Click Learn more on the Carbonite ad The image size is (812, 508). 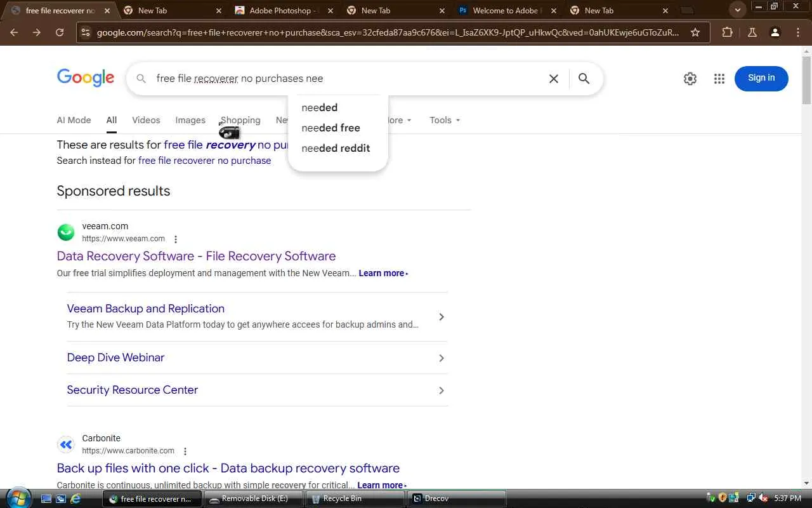tap(382, 485)
